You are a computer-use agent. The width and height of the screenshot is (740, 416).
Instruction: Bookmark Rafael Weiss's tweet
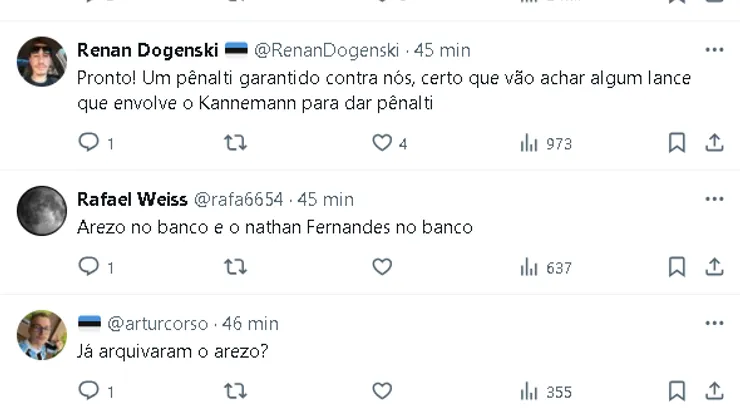point(677,267)
